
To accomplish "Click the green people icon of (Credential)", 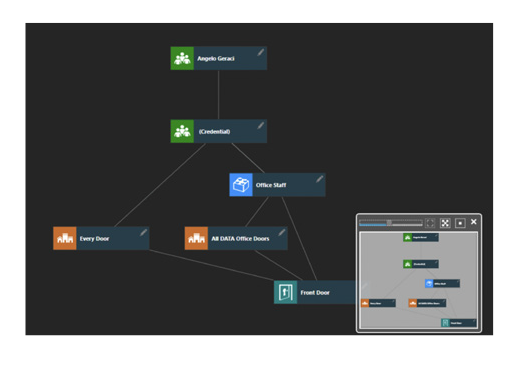I will [x=182, y=131].
